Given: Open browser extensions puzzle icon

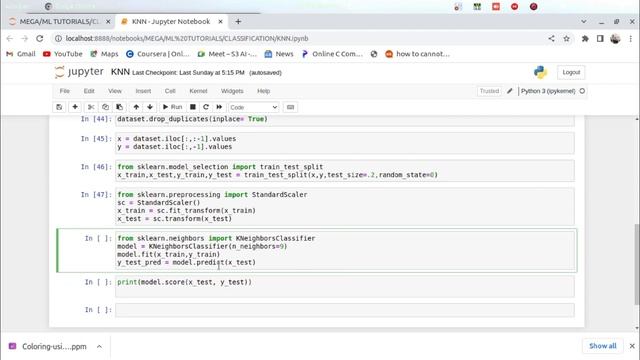Looking at the screenshot, I should [x=585, y=38].
